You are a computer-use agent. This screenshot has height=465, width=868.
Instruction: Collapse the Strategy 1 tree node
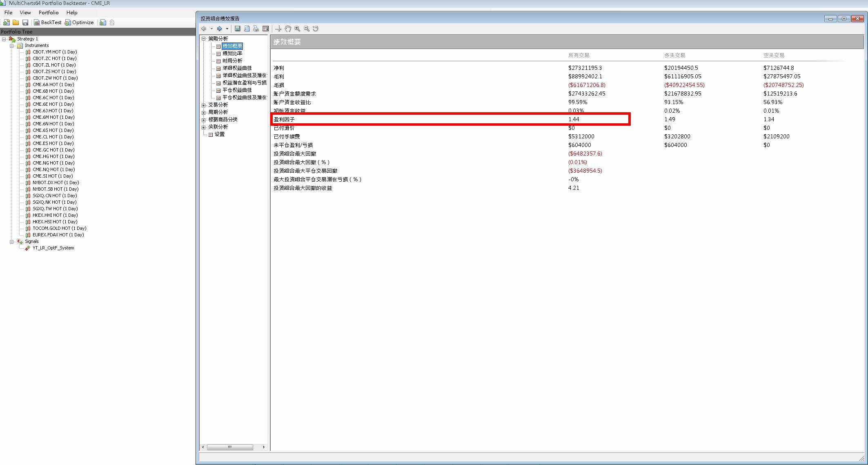coord(4,39)
